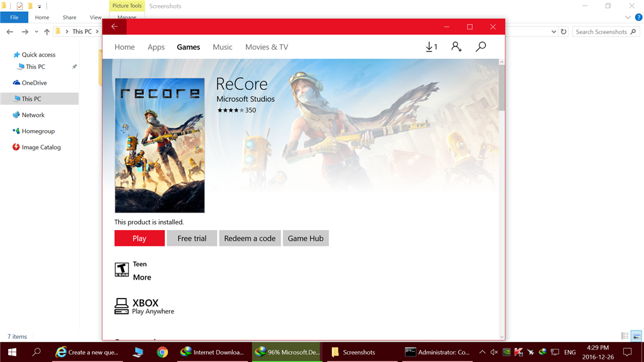Image resolution: width=644 pixels, height=362 pixels.
Task: Open the Store downloads and updates icon
Action: [x=431, y=47]
